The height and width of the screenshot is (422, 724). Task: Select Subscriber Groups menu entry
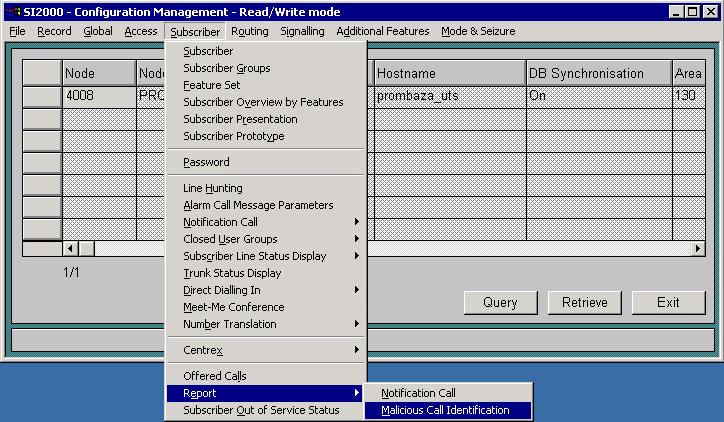(x=226, y=68)
